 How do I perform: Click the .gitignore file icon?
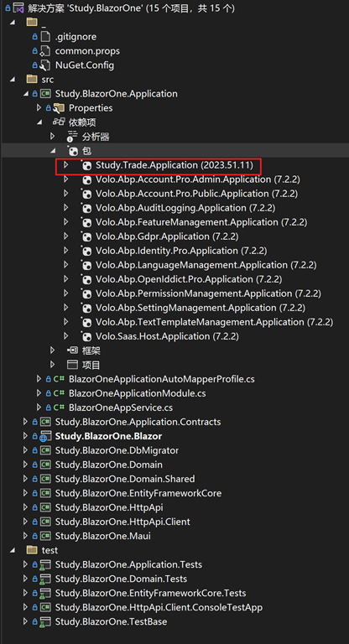[x=45, y=37]
